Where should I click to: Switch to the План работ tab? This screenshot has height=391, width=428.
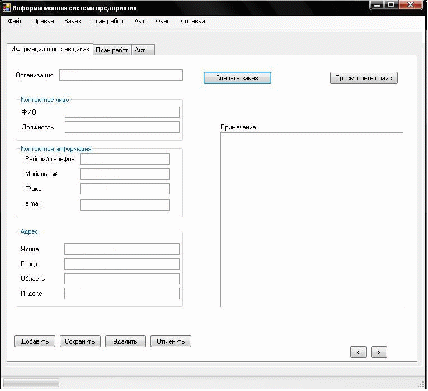coord(112,50)
